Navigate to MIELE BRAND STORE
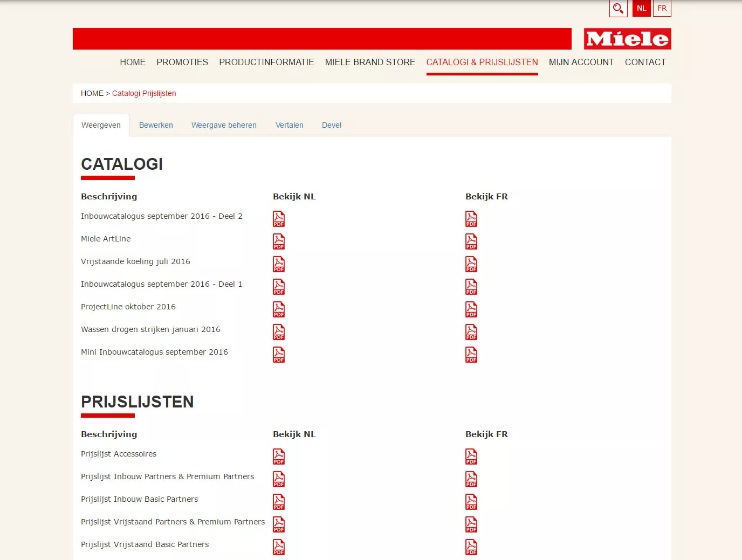742x560 pixels. click(x=370, y=62)
